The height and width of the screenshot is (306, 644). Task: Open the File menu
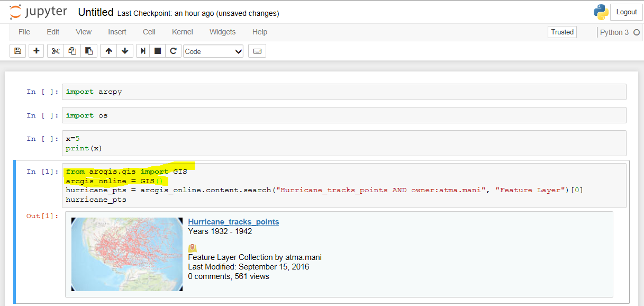[x=24, y=32]
